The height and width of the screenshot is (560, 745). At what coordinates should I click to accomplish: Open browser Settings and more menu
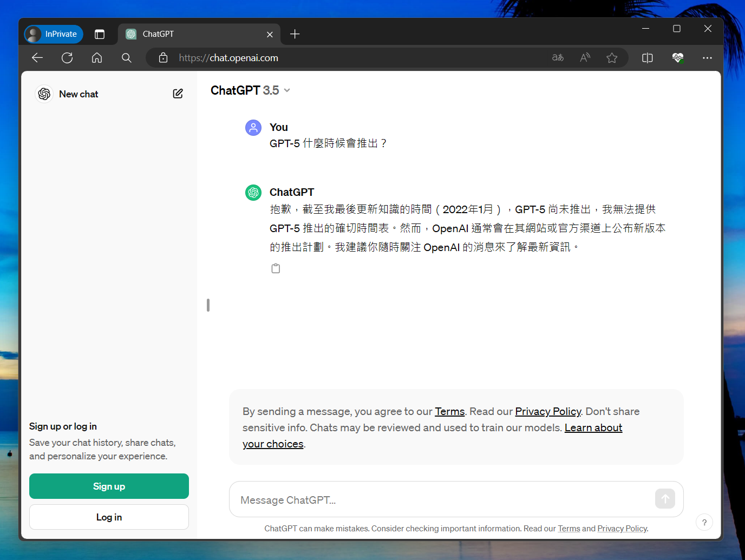point(707,58)
